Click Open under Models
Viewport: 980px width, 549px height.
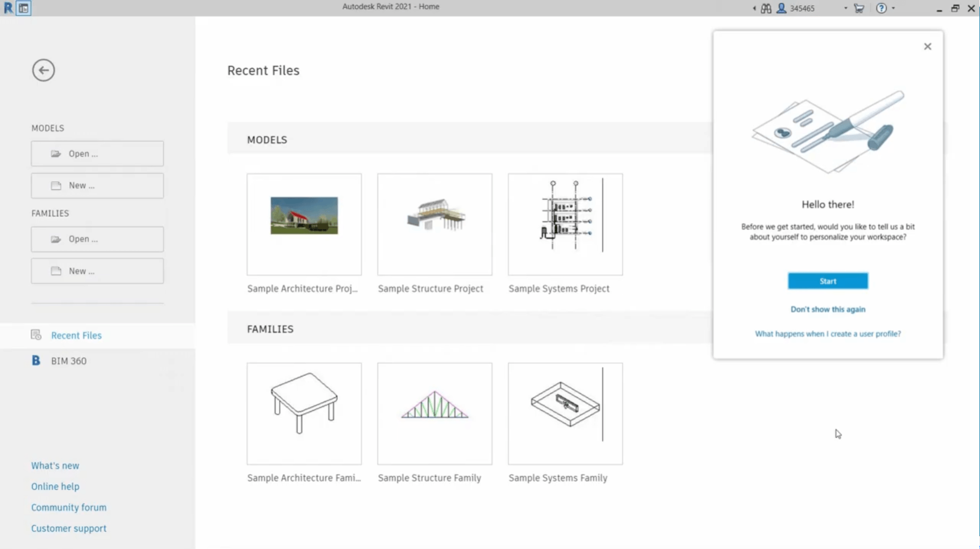click(x=97, y=154)
